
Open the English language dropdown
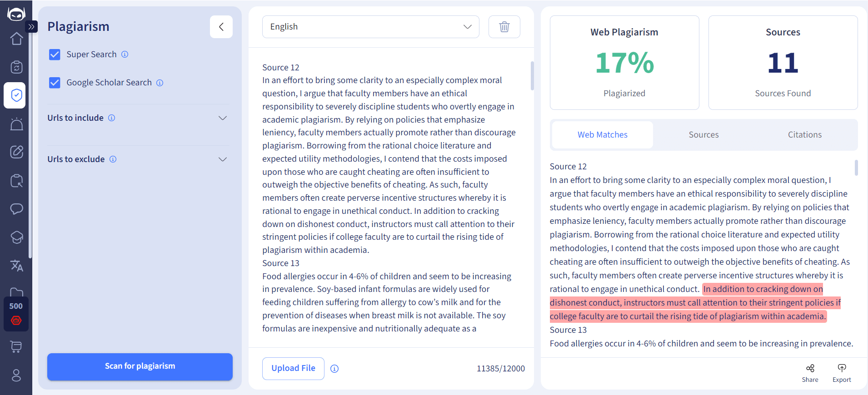coord(371,27)
